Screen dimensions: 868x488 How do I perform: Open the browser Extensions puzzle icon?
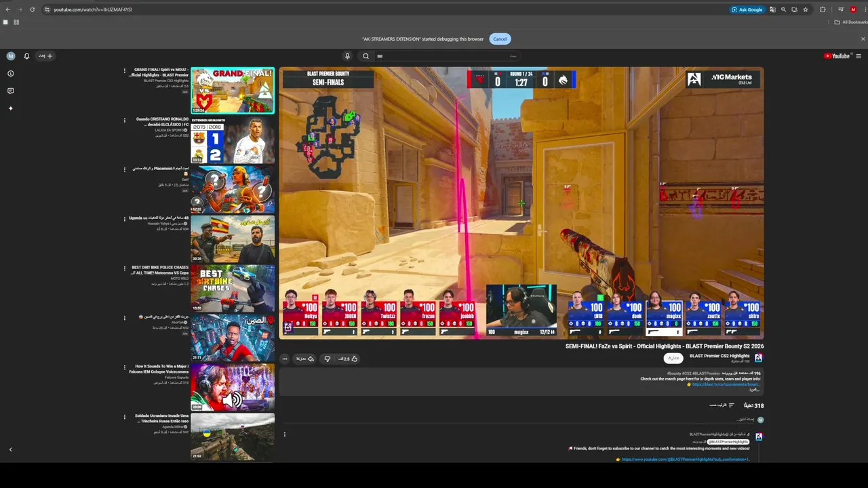click(x=823, y=9)
